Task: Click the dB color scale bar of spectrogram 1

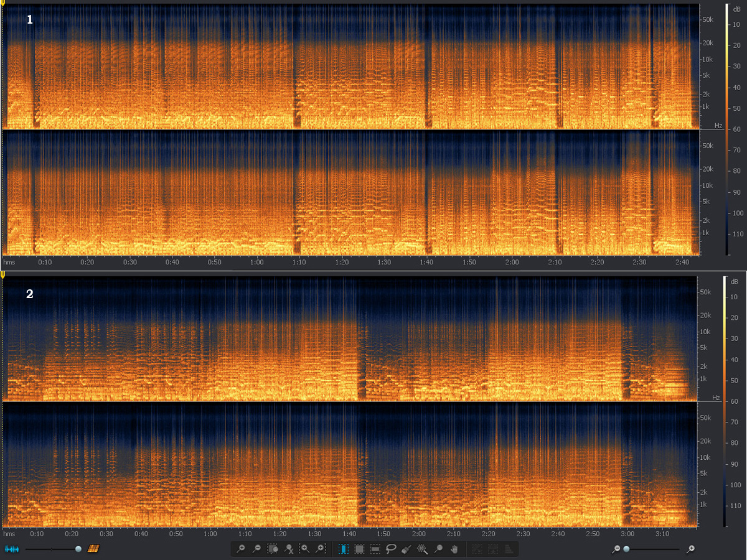Action: [726, 130]
